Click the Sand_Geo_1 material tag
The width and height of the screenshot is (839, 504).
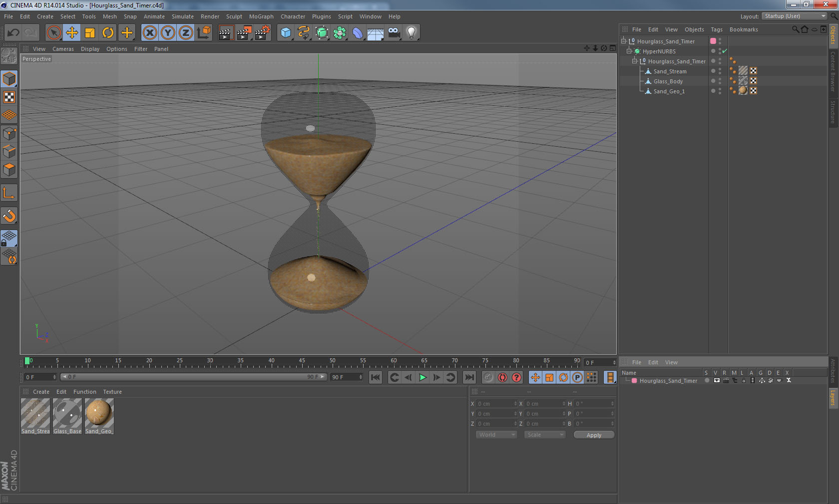(x=743, y=90)
